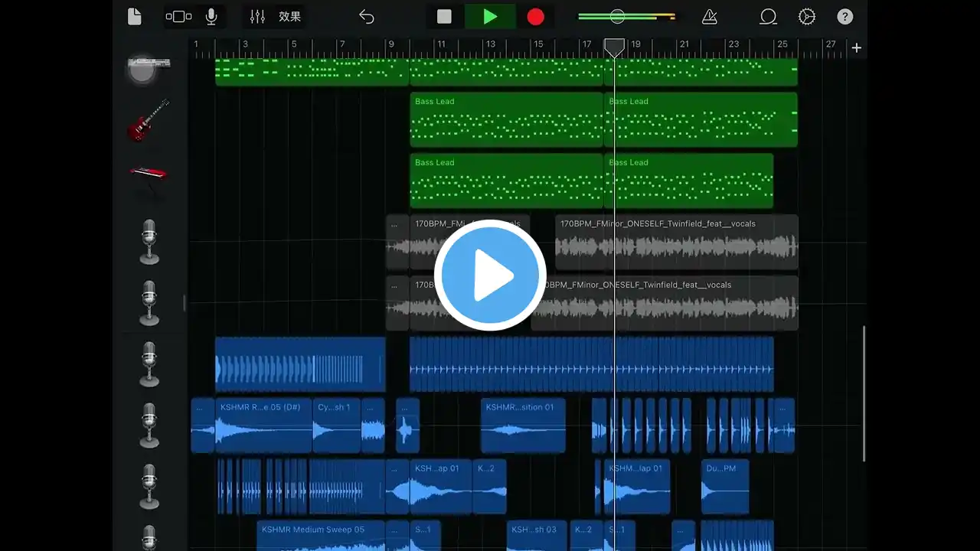Stop playback with the square button
The height and width of the screenshot is (551, 980).
pyautogui.click(x=444, y=16)
